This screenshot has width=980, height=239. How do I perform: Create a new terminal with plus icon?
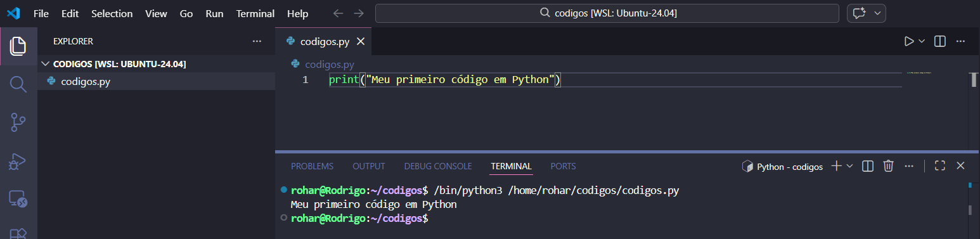click(836, 166)
